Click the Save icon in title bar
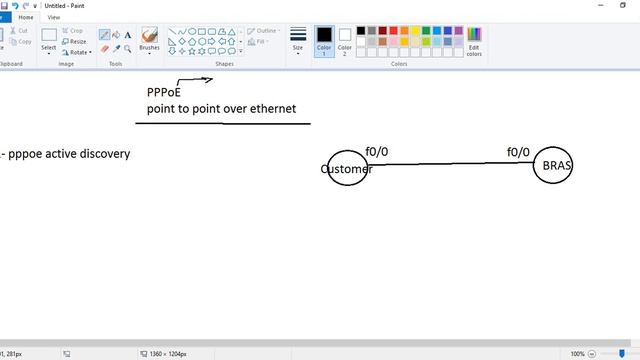The height and width of the screenshot is (360, 640). pyautogui.click(x=4, y=6)
